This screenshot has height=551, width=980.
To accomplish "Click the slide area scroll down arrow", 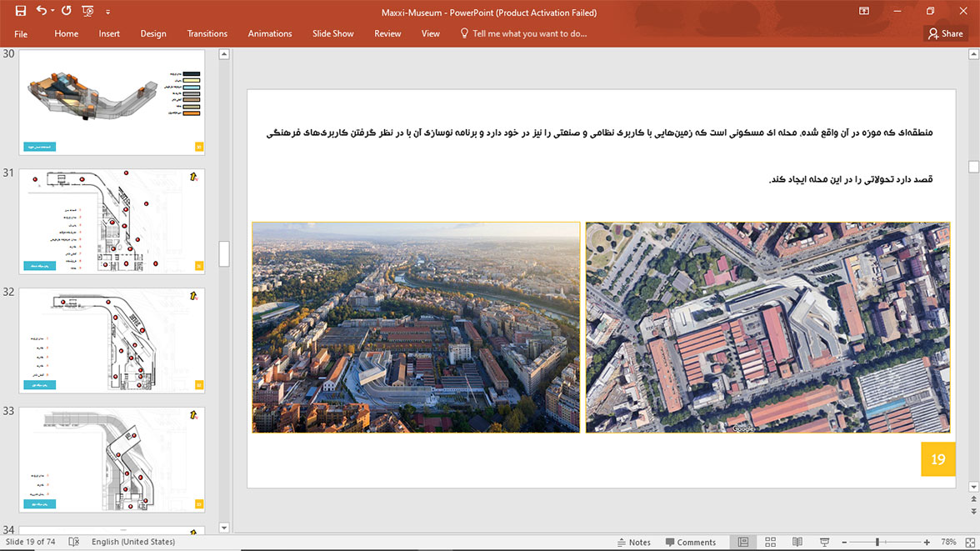I will (x=973, y=487).
